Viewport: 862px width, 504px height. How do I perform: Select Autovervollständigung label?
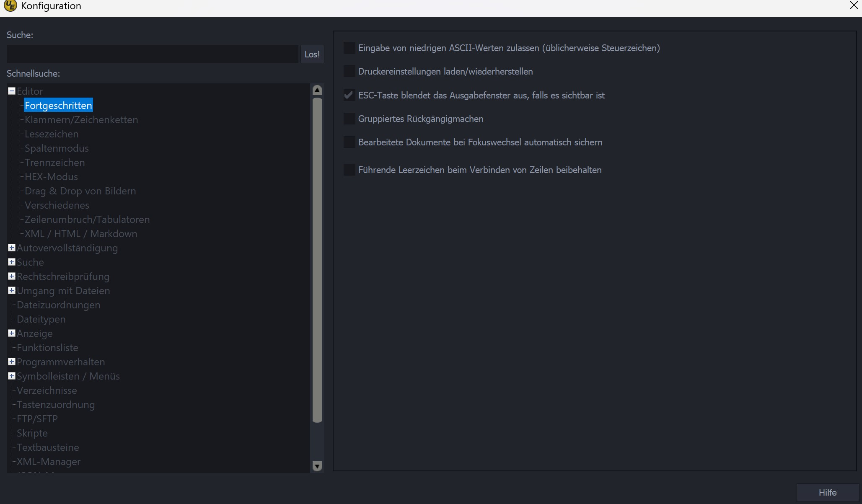point(67,248)
